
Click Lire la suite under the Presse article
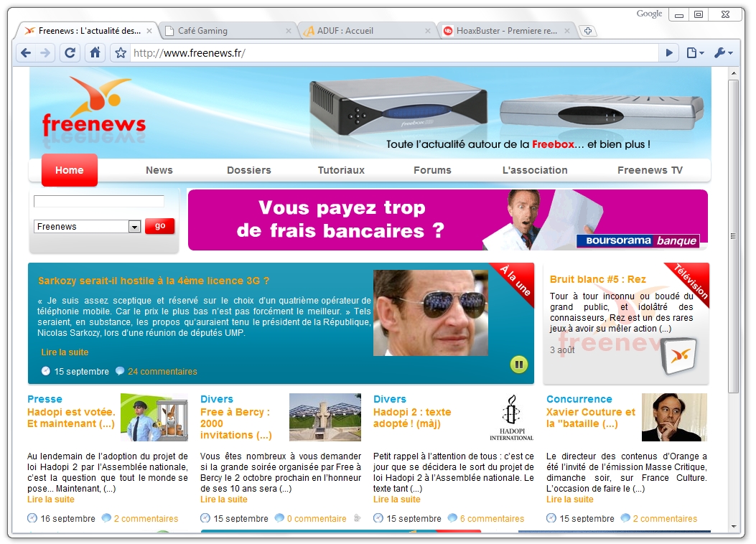[x=51, y=500]
